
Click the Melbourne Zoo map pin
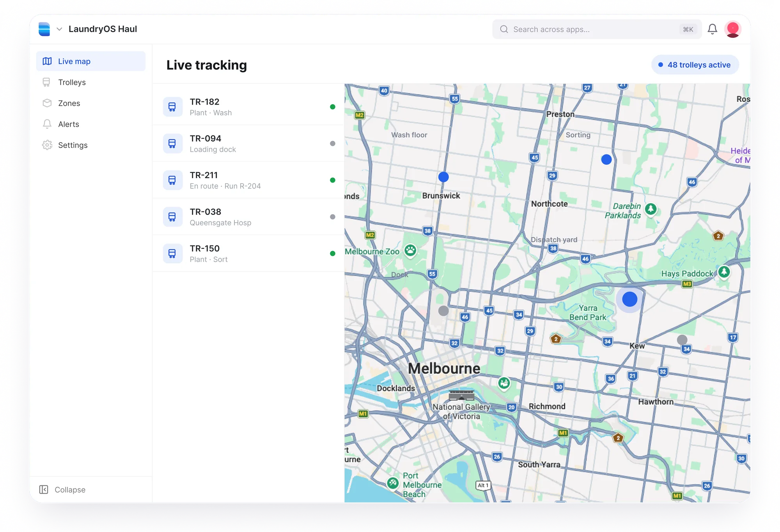pos(410,250)
